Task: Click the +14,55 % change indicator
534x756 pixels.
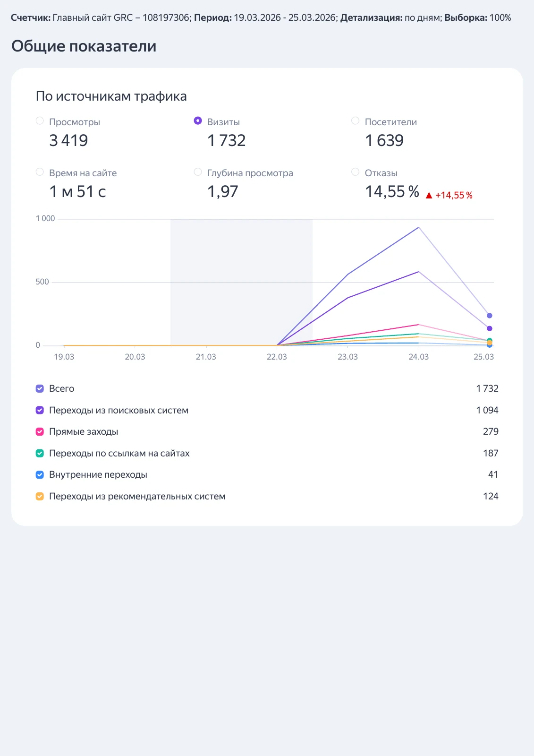Action: (x=454, y=195)
